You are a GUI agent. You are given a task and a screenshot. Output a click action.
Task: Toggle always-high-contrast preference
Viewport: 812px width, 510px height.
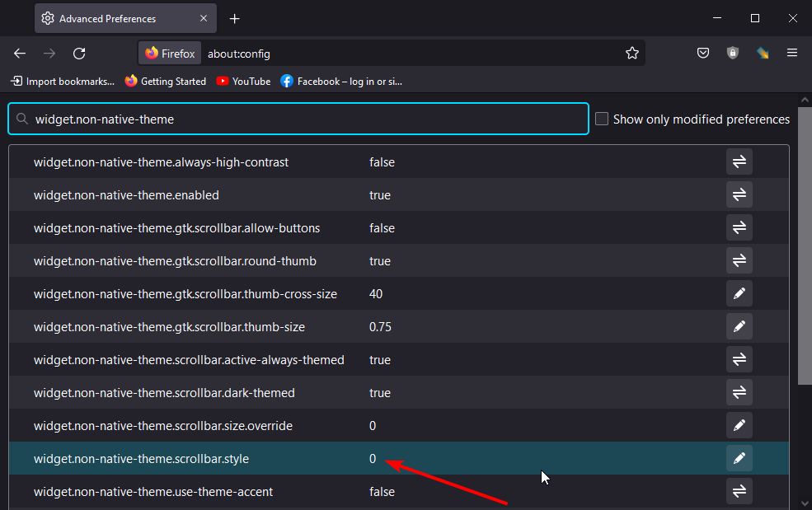point(739,161)
